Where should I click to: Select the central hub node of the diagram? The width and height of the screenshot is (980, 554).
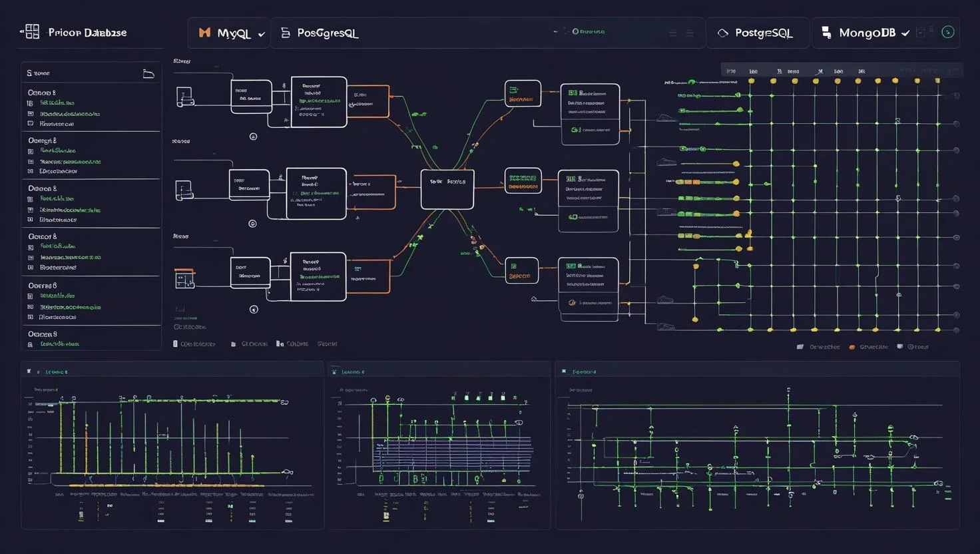click(447, 189)
